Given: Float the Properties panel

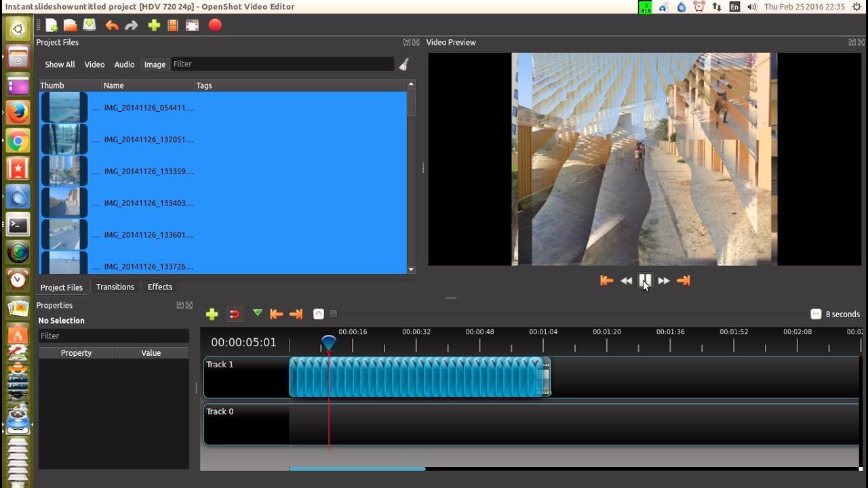Looking at the screenshot, I should click(180, 305).
